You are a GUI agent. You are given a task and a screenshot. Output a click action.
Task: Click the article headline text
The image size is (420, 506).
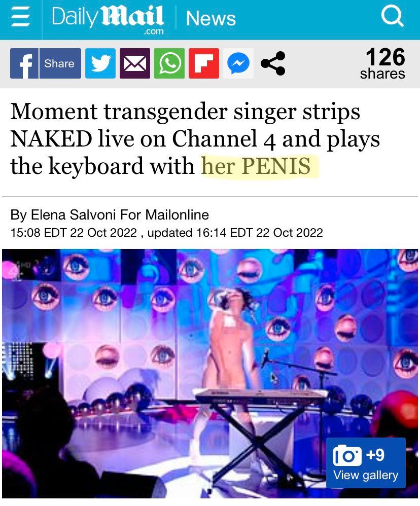click(195, 139)
